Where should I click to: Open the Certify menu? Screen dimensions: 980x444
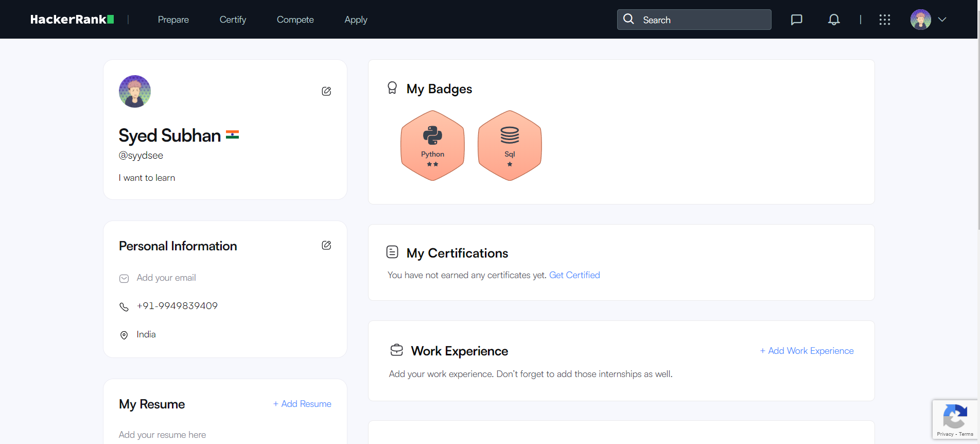[233, 20]
